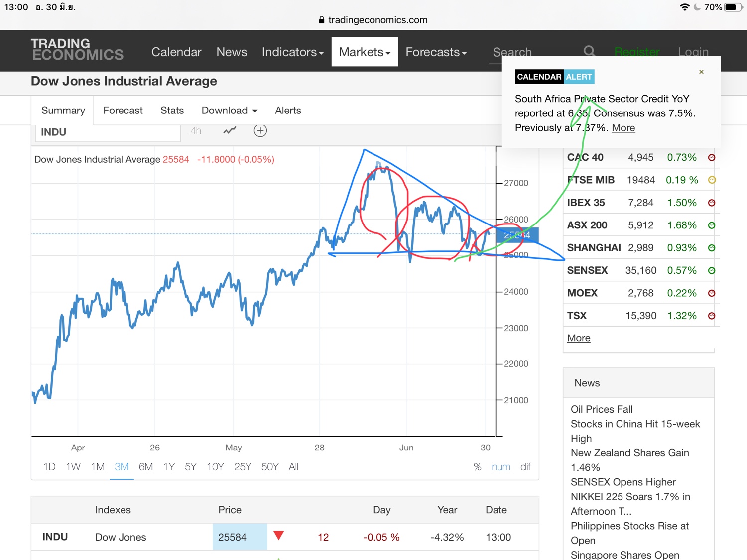Click the clock icon beside CAC 40
This screenshot has height=560, width=747.
[712, 158]
